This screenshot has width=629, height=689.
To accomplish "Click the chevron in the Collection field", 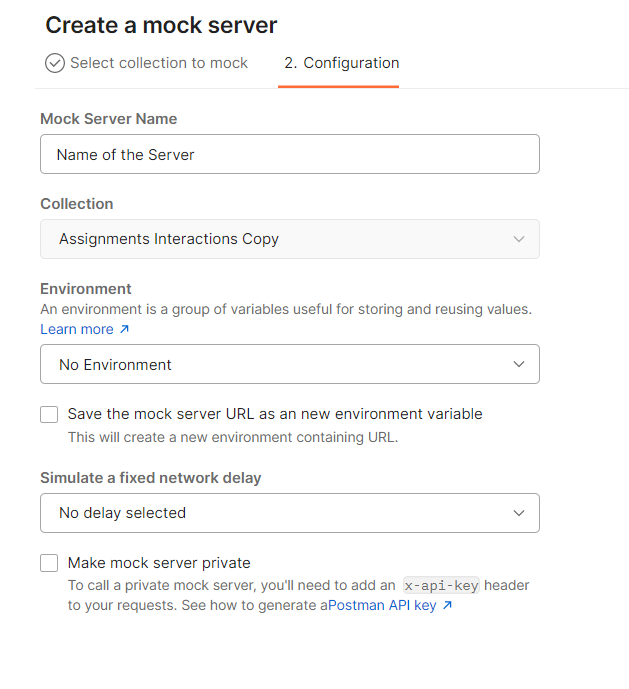I will click(518, 239).
